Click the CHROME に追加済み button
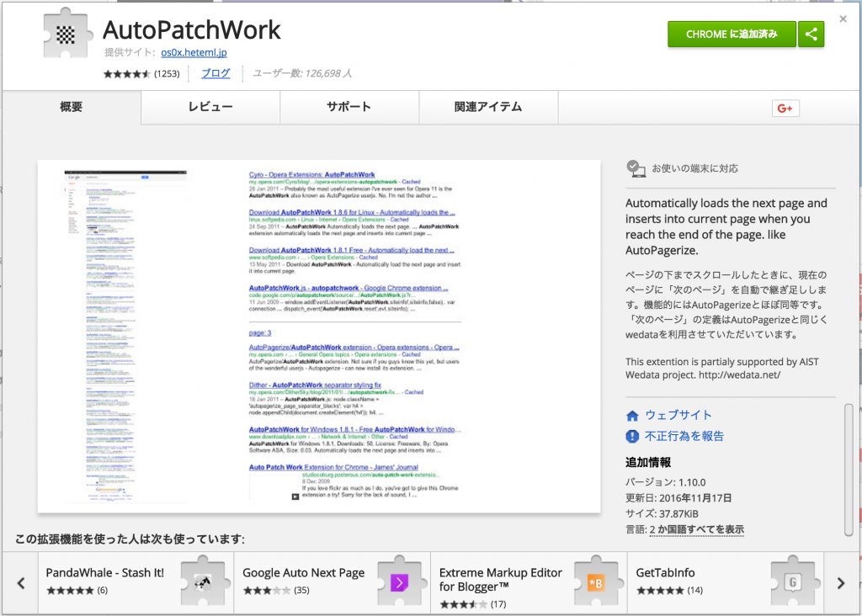Screen dimensions: 862x616 (x=732, y=34)
